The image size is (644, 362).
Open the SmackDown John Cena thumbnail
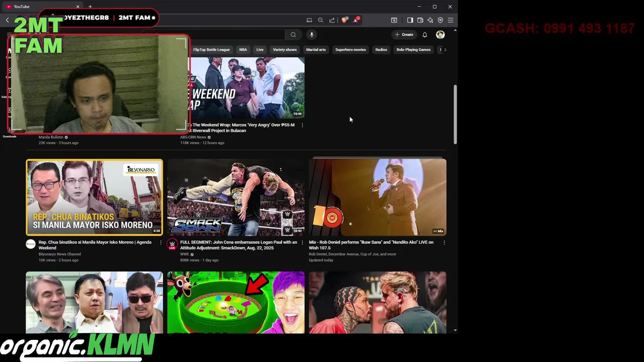236,197
